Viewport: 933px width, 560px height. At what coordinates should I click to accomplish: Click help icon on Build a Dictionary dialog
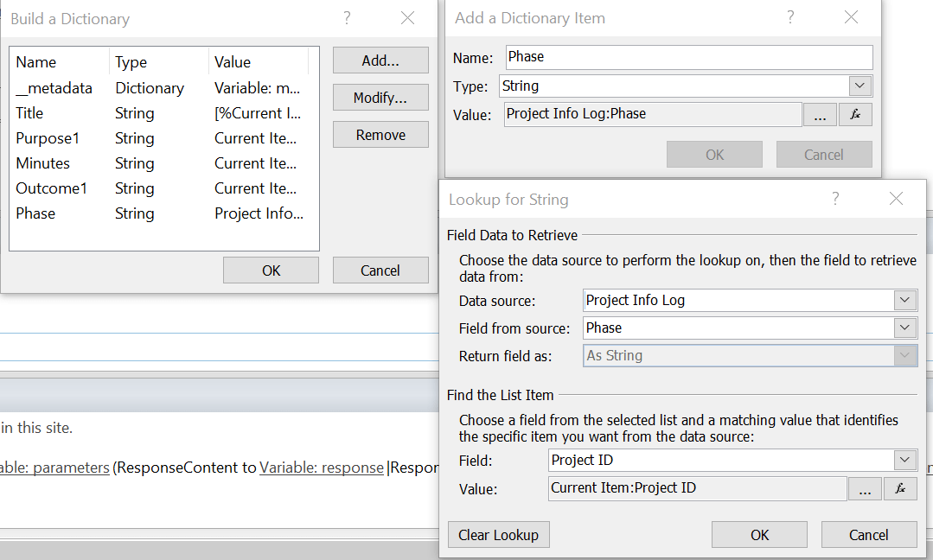(346, 17)
